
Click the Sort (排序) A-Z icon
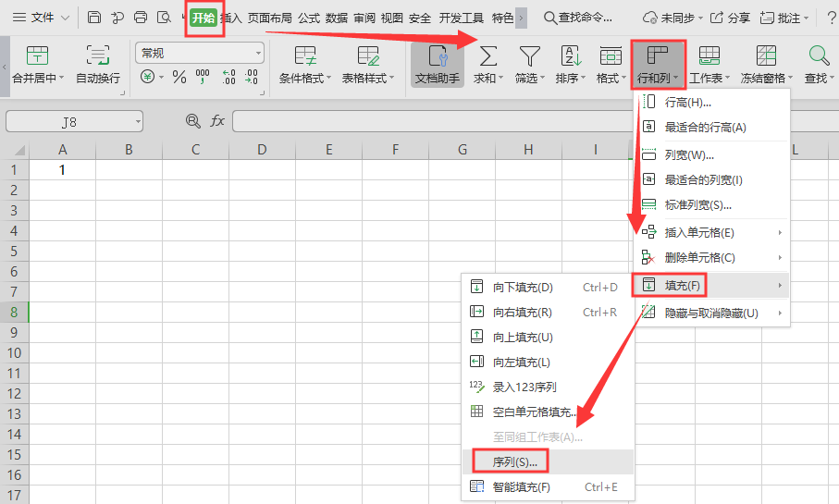[571, 55]
